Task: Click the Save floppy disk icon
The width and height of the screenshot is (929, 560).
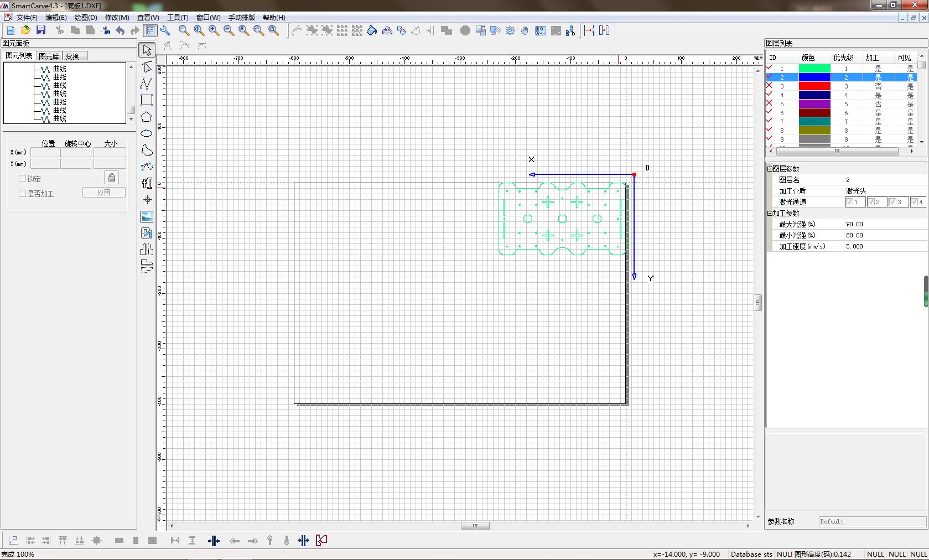Action: (41, 30)
